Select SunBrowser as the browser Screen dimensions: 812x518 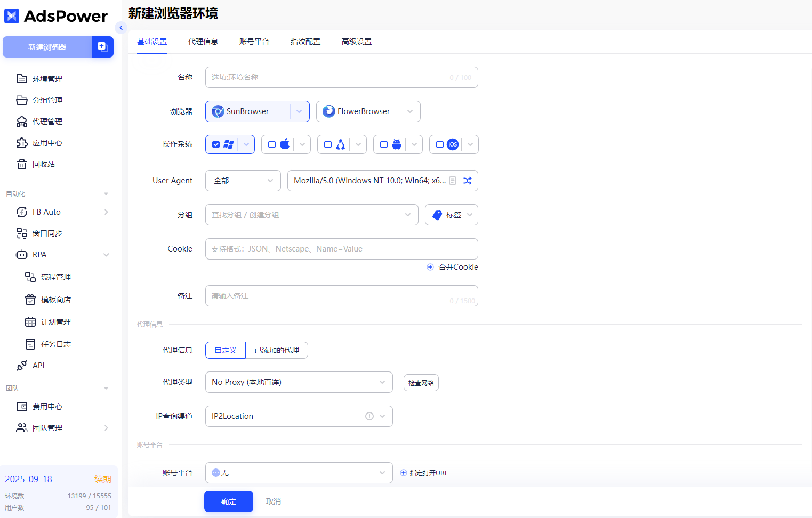(x=248, y=111)
